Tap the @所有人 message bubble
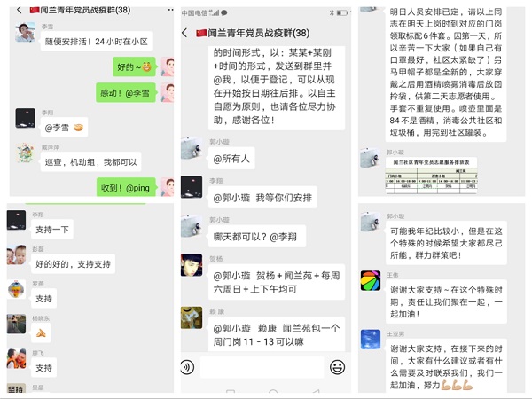532x399 pixels. click(231, 159)
